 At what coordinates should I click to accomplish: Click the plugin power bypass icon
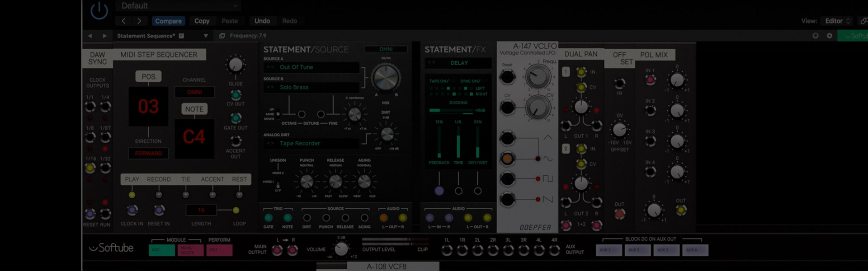99,11
